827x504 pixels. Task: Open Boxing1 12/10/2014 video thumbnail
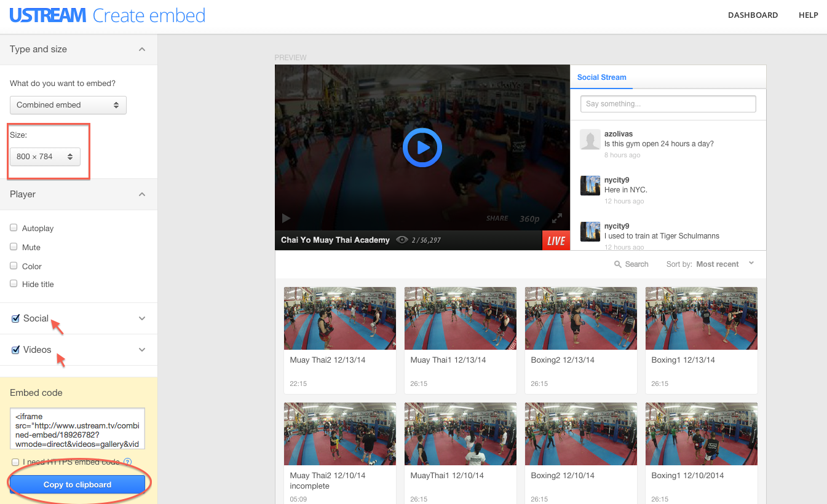(702, 434)
